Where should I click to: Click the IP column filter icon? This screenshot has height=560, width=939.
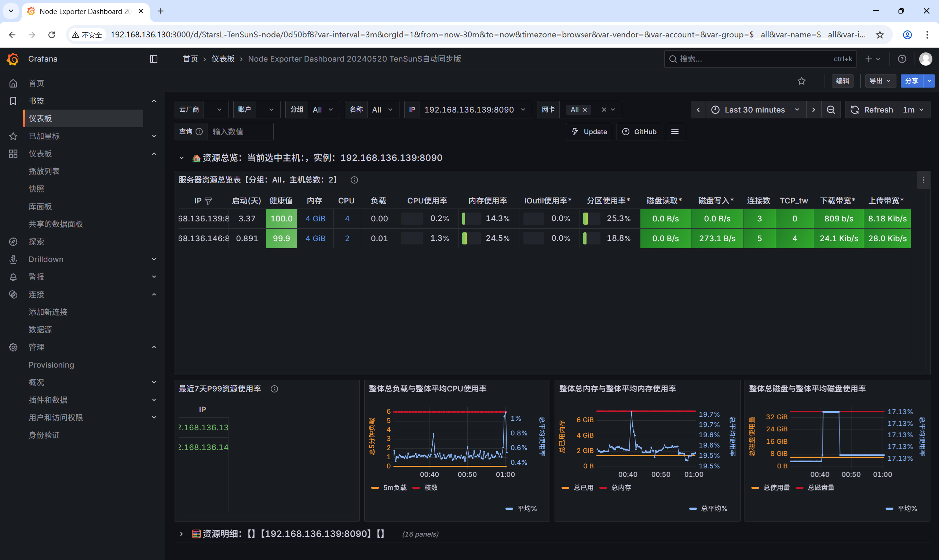tap(208, 201)
